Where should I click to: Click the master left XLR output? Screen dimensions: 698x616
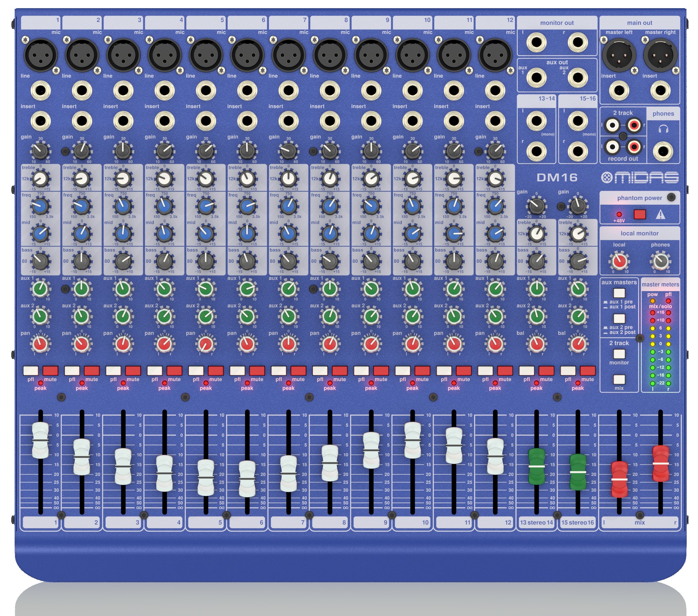[x=619, y=55]
